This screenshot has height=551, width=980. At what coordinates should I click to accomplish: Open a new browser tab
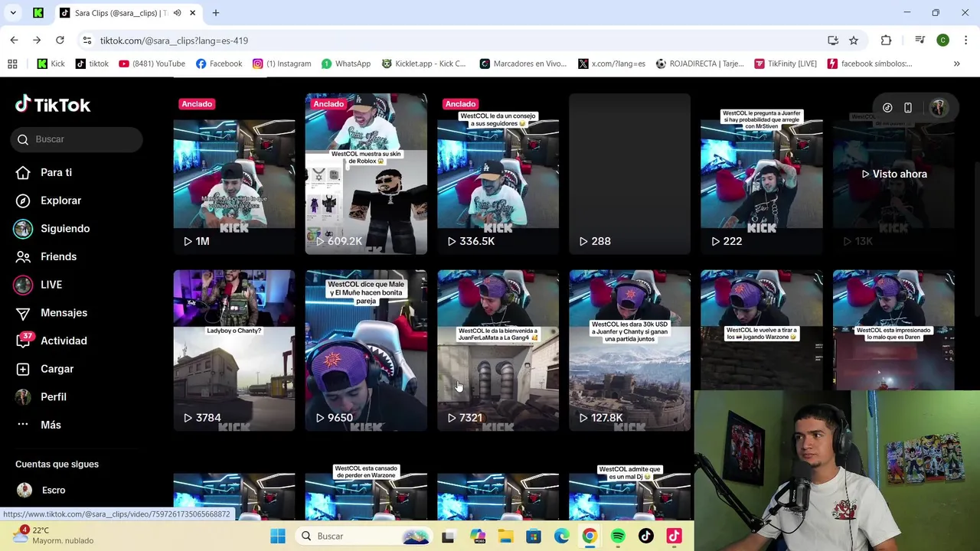click(216, 13)
